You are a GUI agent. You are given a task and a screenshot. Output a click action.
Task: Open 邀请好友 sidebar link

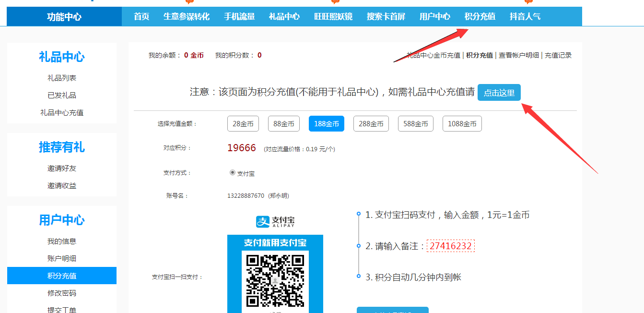click(62, 168)
